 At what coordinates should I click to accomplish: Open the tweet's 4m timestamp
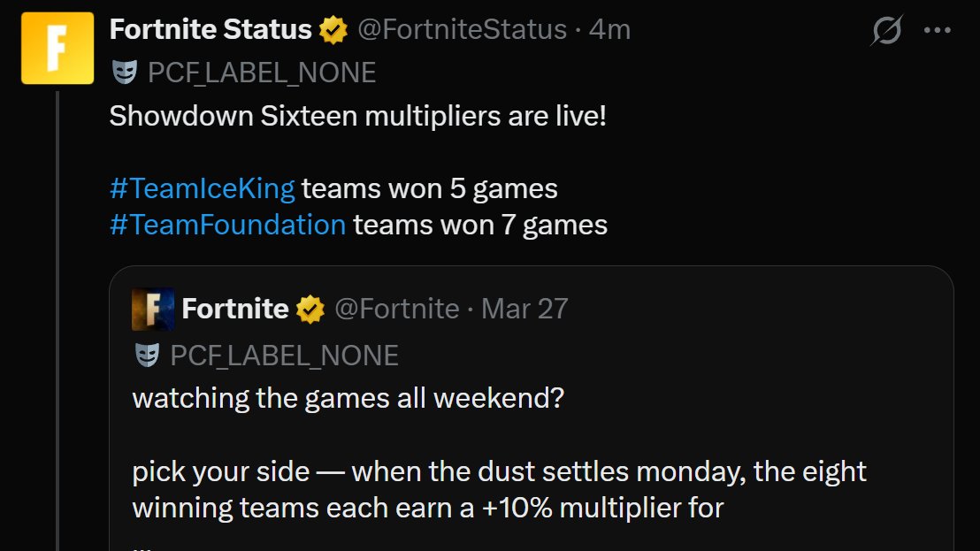[x=609, y=30]
